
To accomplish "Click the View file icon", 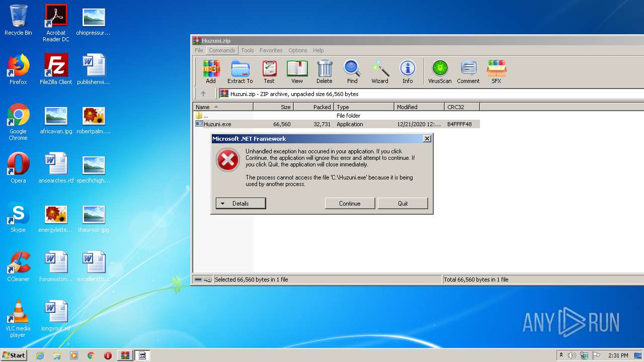I will (297, 71).
